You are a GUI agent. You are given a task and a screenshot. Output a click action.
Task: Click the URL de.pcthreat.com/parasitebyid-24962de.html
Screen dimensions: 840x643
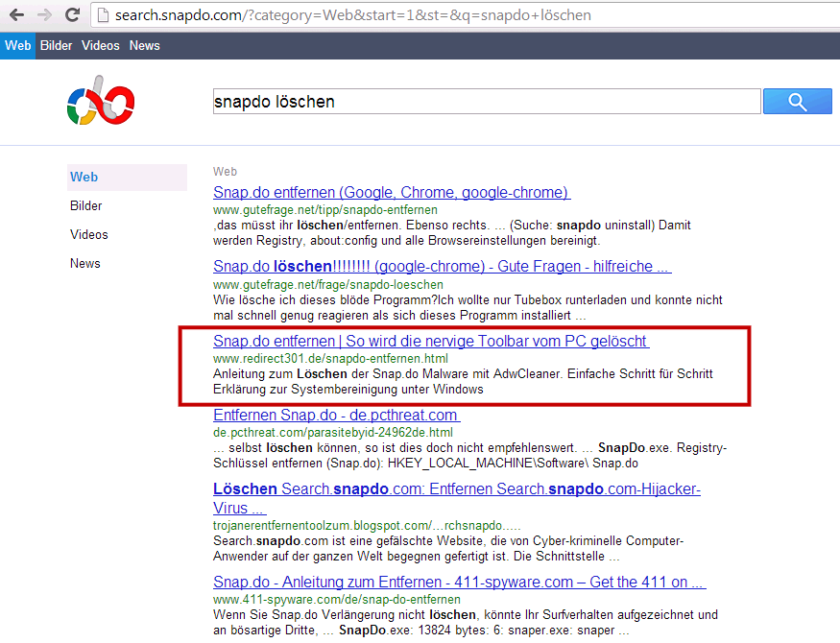(333, 433)
